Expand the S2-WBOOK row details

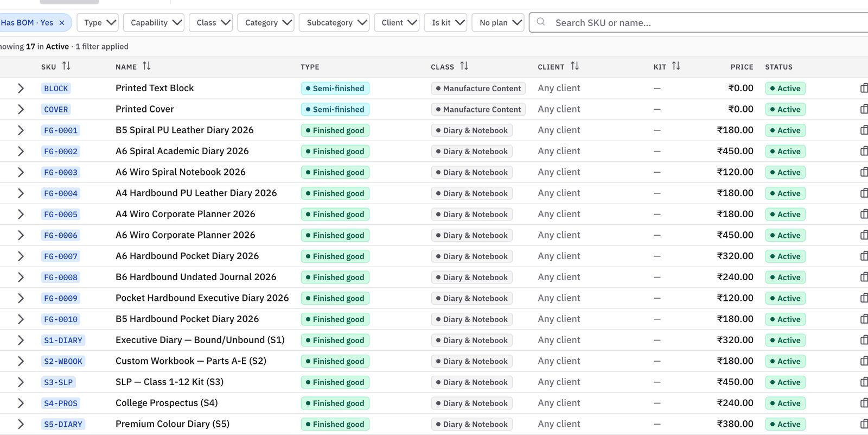point(21,361)
